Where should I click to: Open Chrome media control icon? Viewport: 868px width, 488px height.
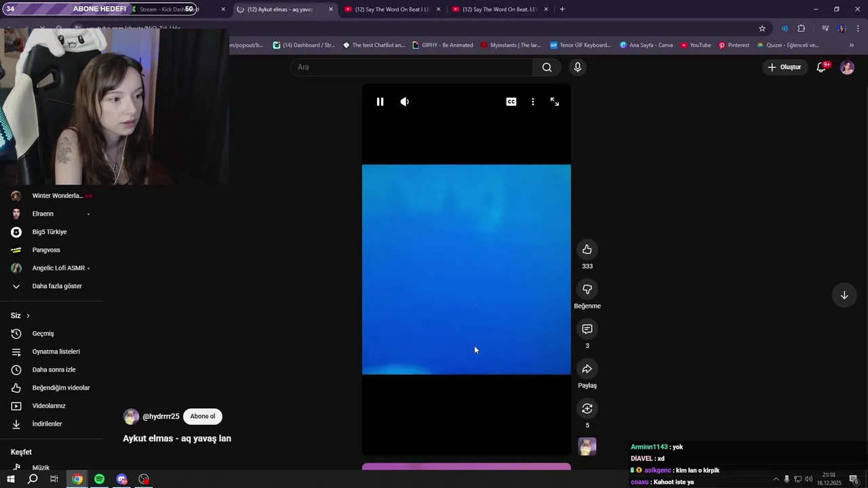[825, 28]
